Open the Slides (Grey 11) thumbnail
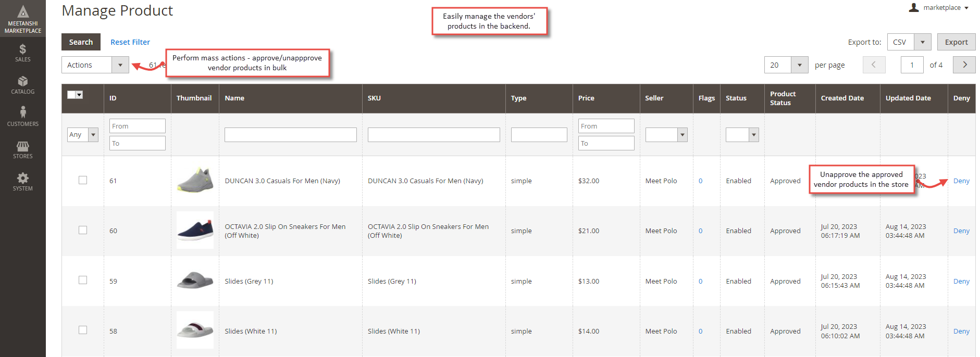 (195, 280)
